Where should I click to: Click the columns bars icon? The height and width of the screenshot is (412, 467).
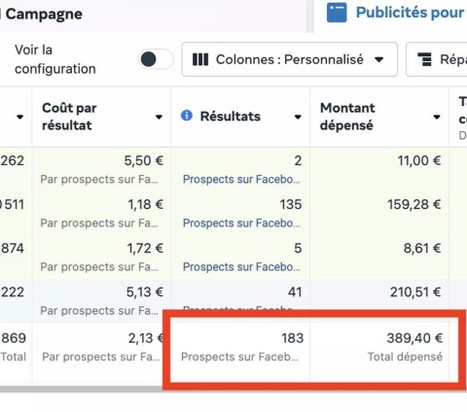(200, 60)
